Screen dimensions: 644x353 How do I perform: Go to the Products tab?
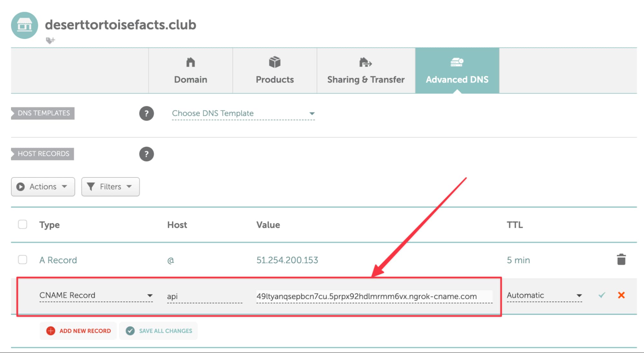(x=274, y=71)
